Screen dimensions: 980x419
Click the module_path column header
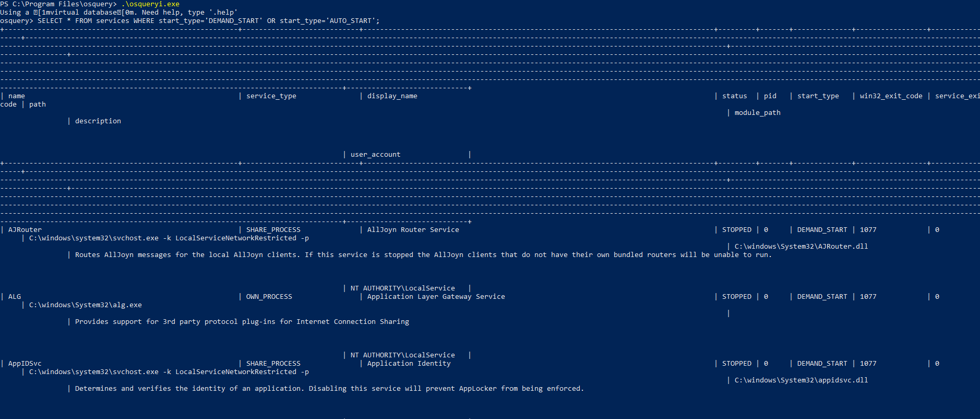(x=757, y=113)
